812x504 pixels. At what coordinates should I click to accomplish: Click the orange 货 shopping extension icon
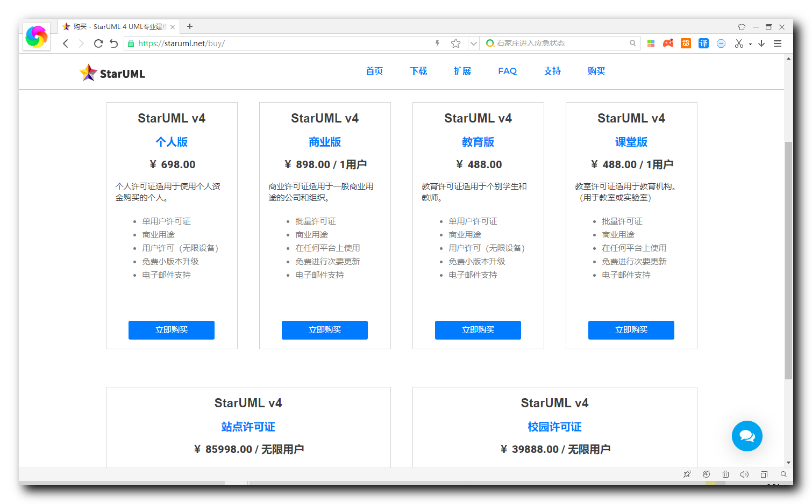click(686, 43)
